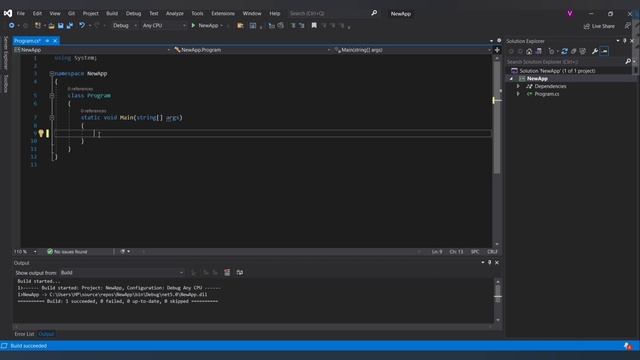Open the Debug configuration dropdown
The width and height of the screenshot is (640, 360).
(x=125, y=25)
